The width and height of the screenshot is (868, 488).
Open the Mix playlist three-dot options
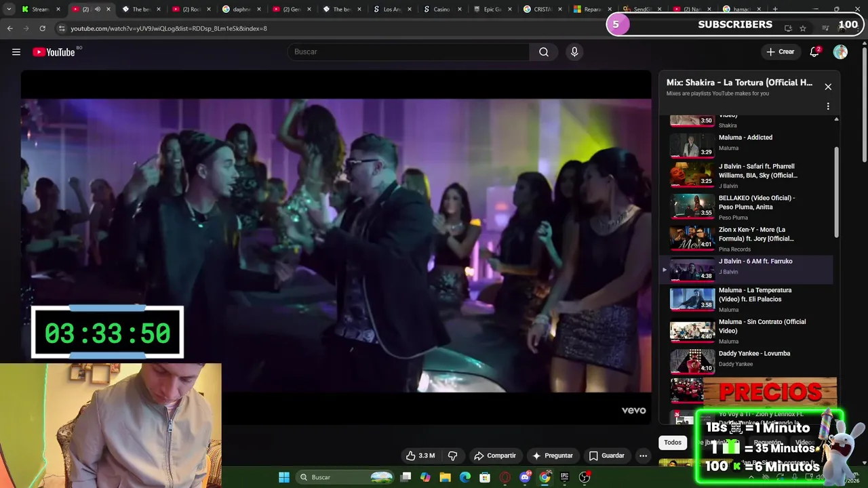[828, 106]
